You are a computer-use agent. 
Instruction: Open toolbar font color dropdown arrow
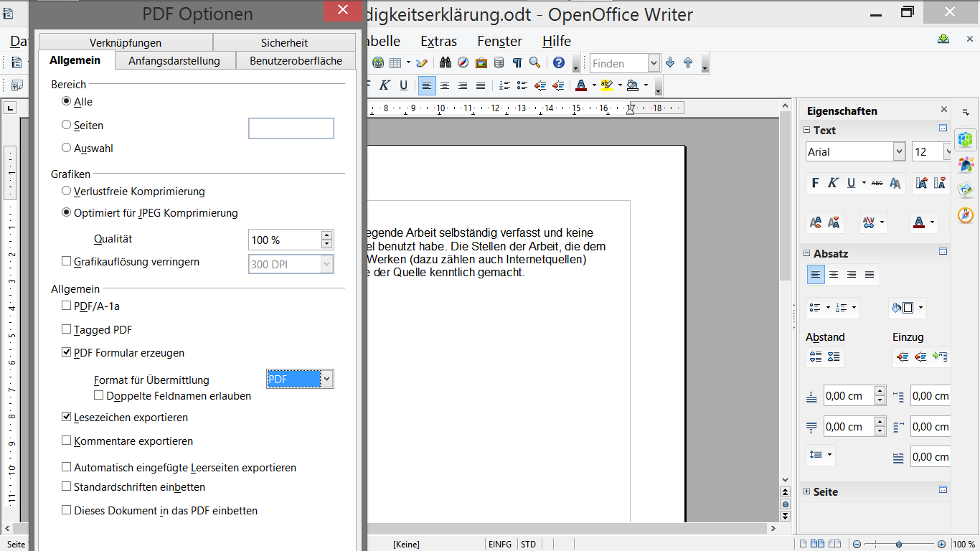593,85
